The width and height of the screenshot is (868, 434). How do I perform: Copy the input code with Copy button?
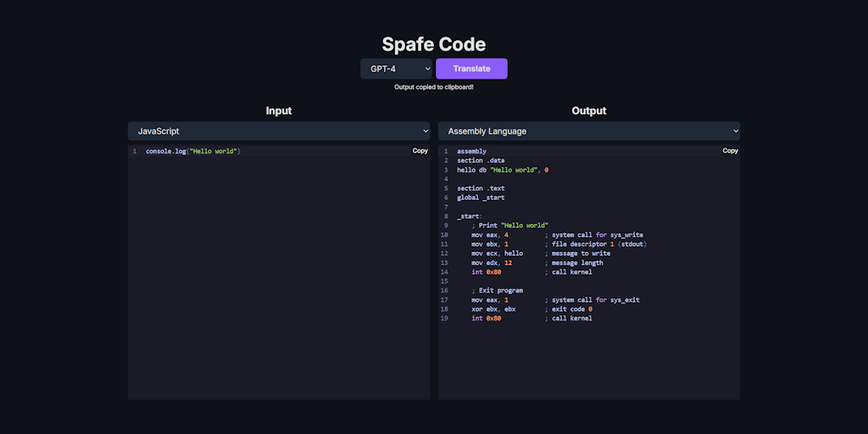pos(420,151)
